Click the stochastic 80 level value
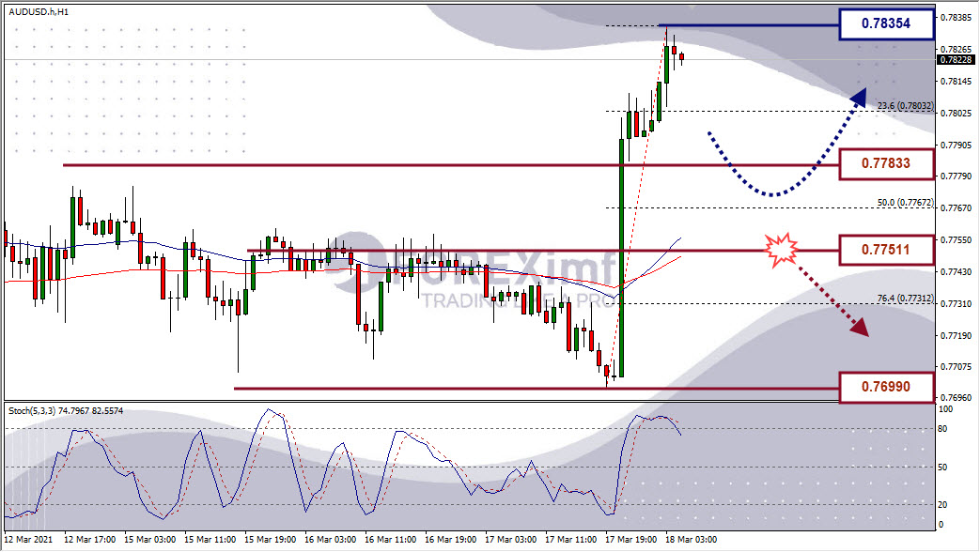The image size is (980, 552). pyautogui.click(x=943, y=429)
